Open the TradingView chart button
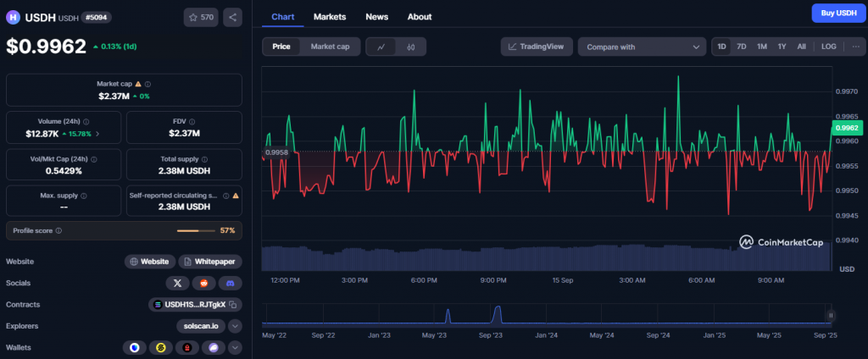This screenshot has height=359, width=868. pos(537,47)
